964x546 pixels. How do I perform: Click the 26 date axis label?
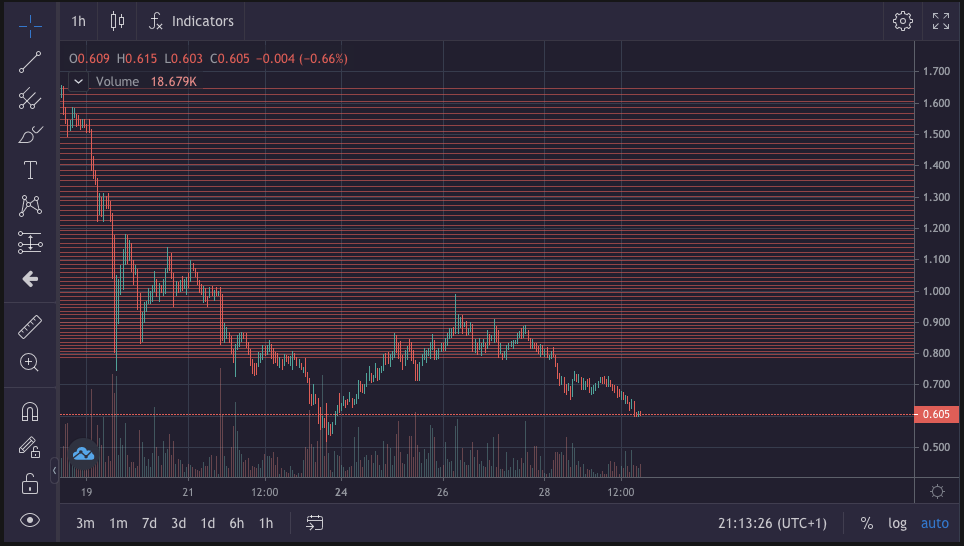pos(443,492)
